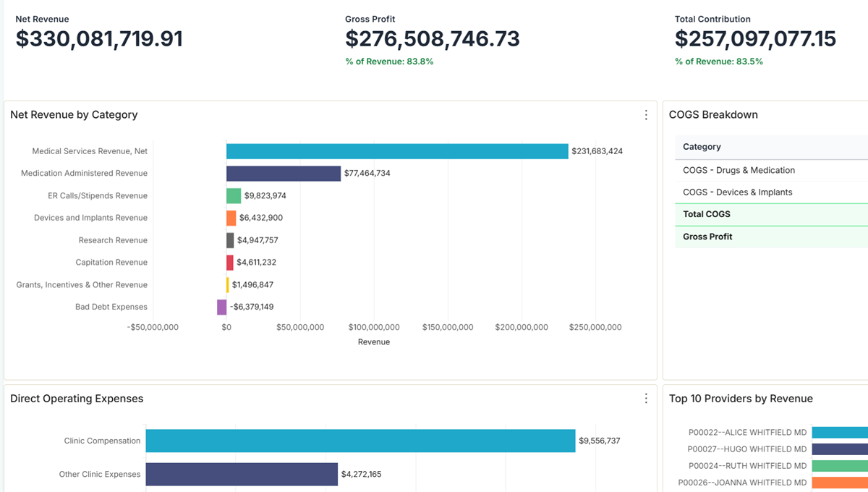Click the $4,272,165 data label

[x=361, y=475]
